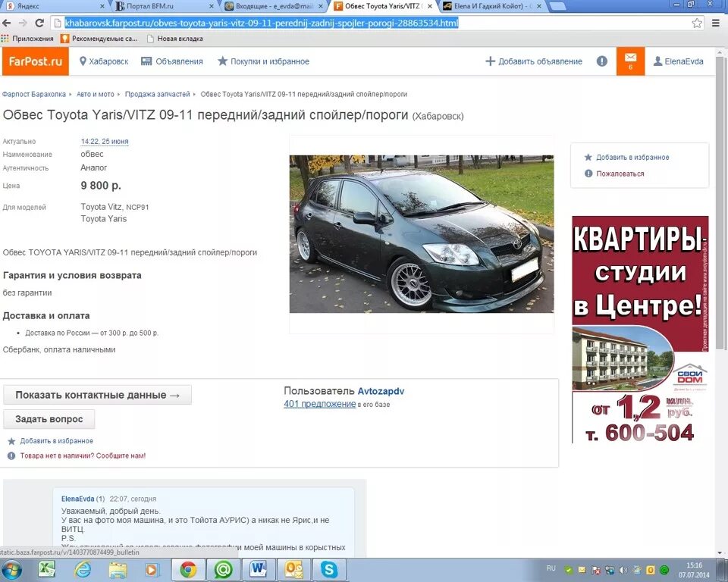This screenshot has height=582, width=728.
Task: Open the Квартиры-студии advertisement banner
Action: coord(640,330)
